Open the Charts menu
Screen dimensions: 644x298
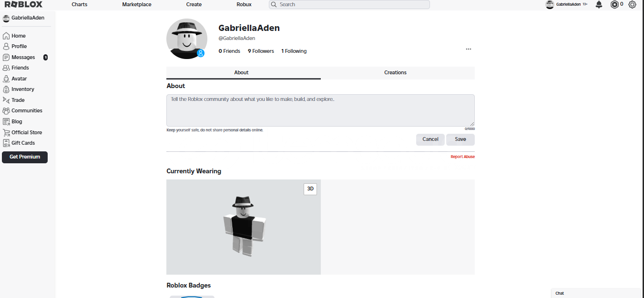tap(80, 4)
